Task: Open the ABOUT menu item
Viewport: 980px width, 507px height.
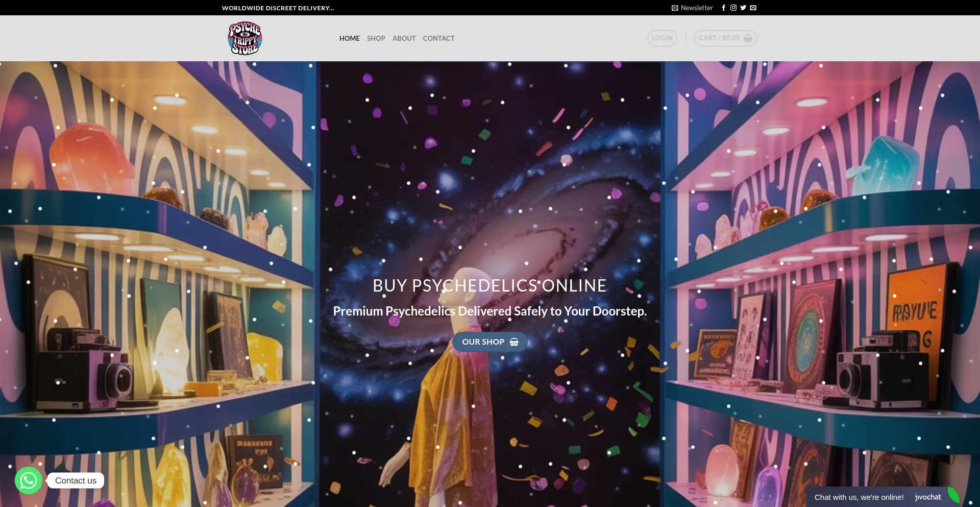Action: tap(404, 38)
